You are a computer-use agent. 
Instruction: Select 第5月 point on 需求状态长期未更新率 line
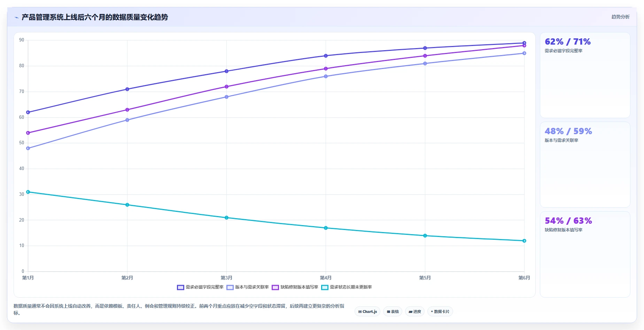[425, 236]
